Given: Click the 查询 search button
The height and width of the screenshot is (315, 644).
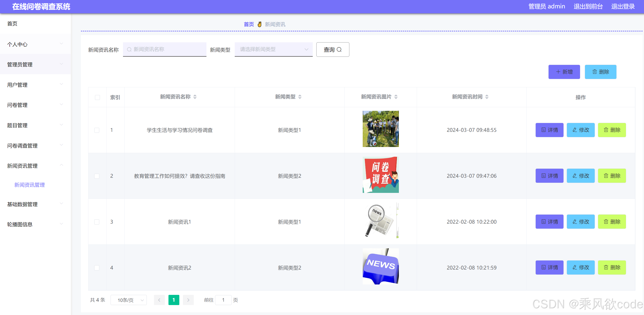Looking at the screenshot, I should [x=332, y=50].
